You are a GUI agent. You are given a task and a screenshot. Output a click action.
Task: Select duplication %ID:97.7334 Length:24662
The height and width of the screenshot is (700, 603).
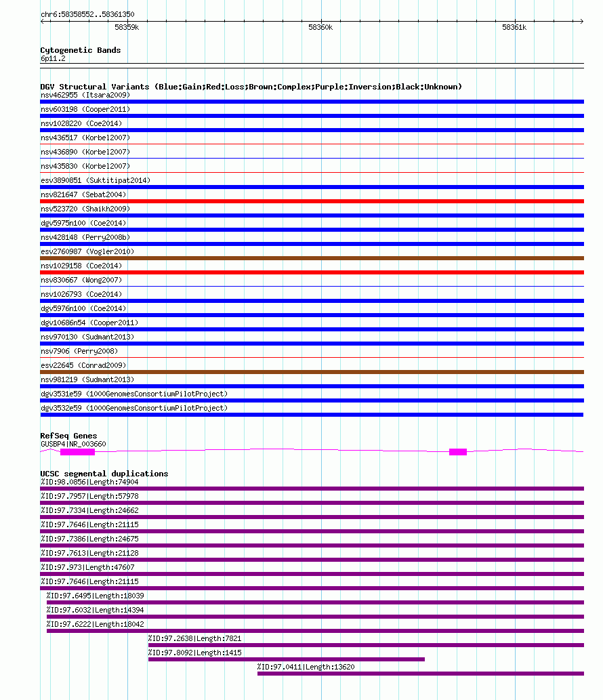point(89,511)
